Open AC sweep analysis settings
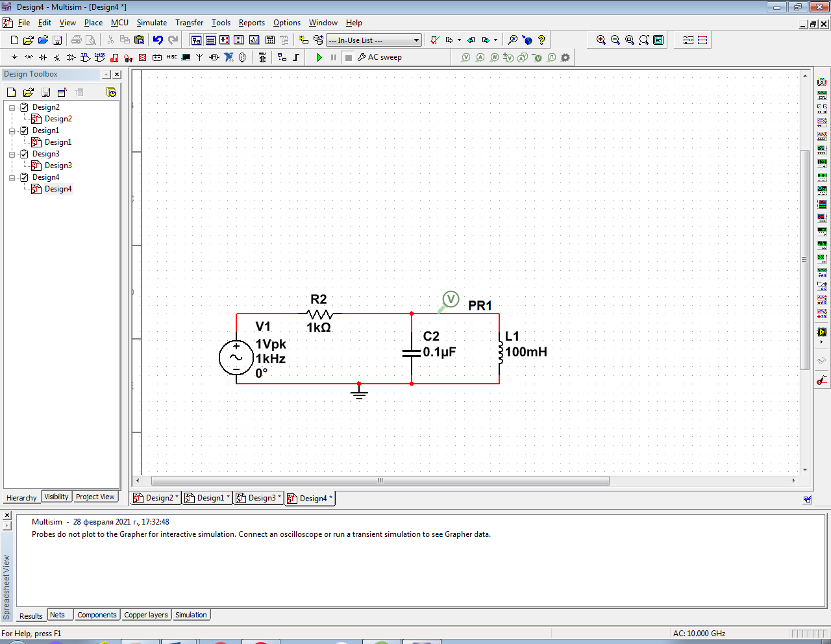 click(380, 57)
